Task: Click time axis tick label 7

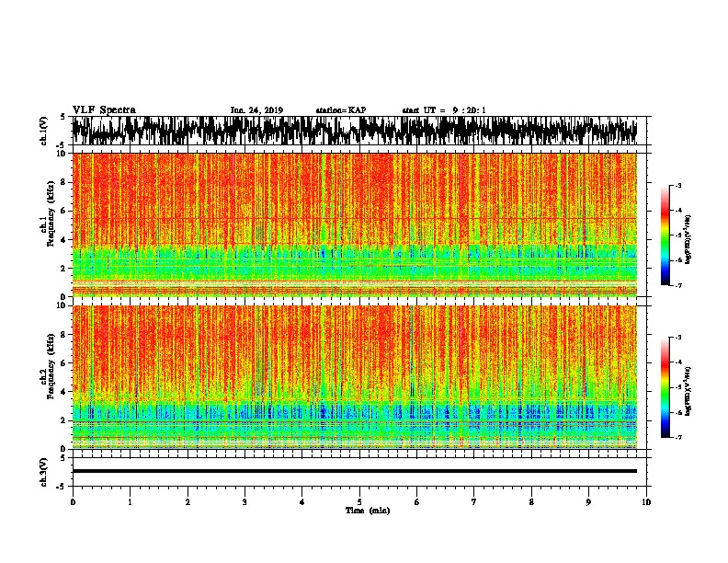Action: [474, 502]
